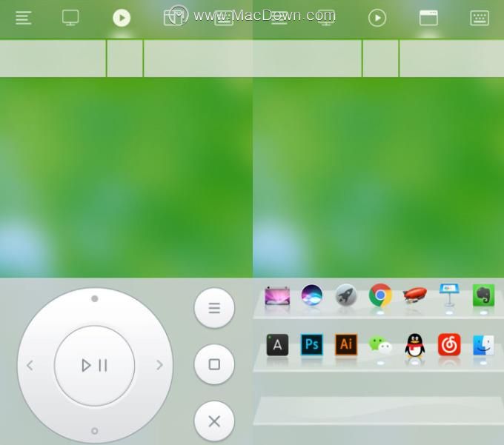This screenshot has height=445, width=504.
Task: Switch to Google Chrome
Action: click(x=380, y=295)
